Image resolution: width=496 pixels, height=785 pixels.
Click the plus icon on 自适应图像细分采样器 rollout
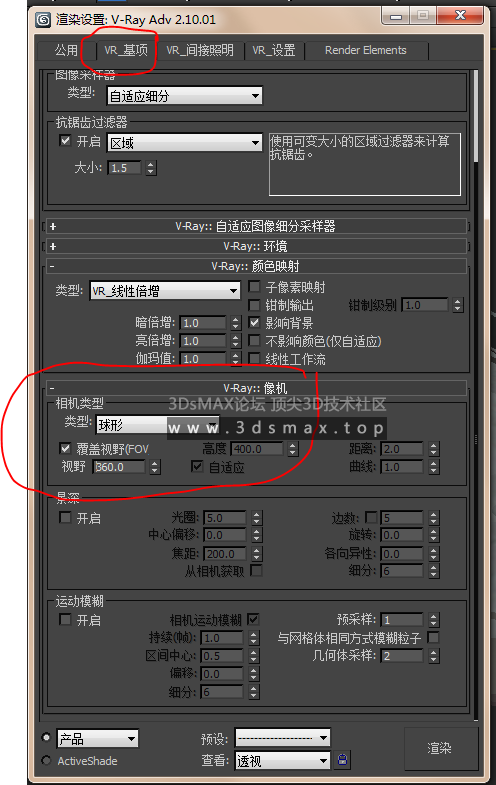coord(53,226)
